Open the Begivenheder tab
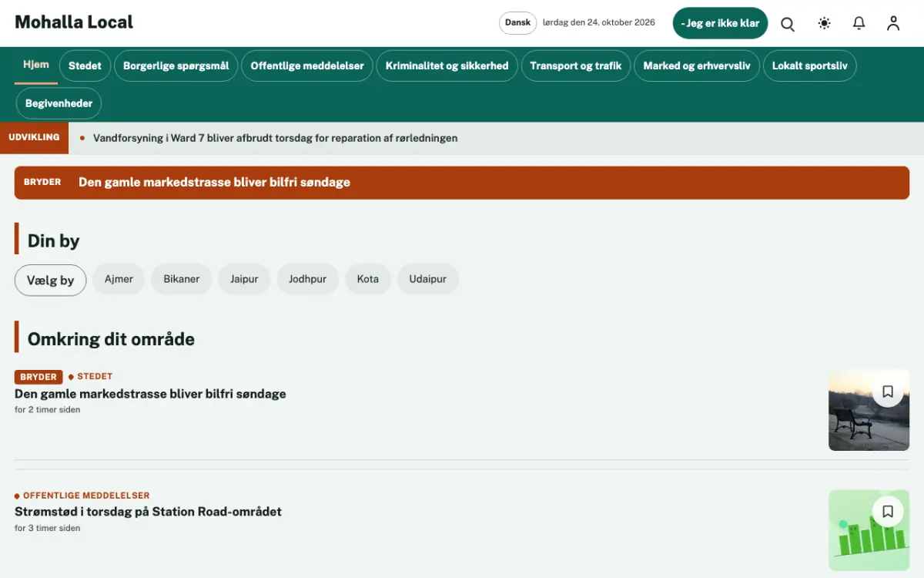 point(59,103)
